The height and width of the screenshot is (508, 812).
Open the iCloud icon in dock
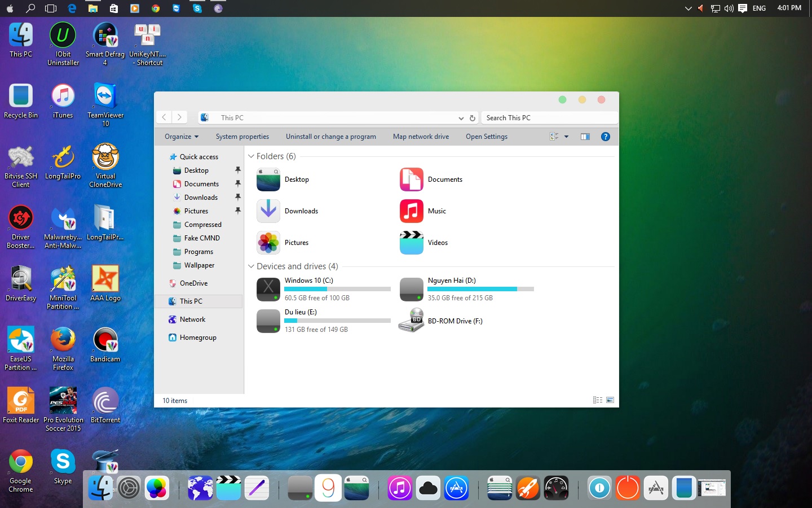[x=428, y=488]
